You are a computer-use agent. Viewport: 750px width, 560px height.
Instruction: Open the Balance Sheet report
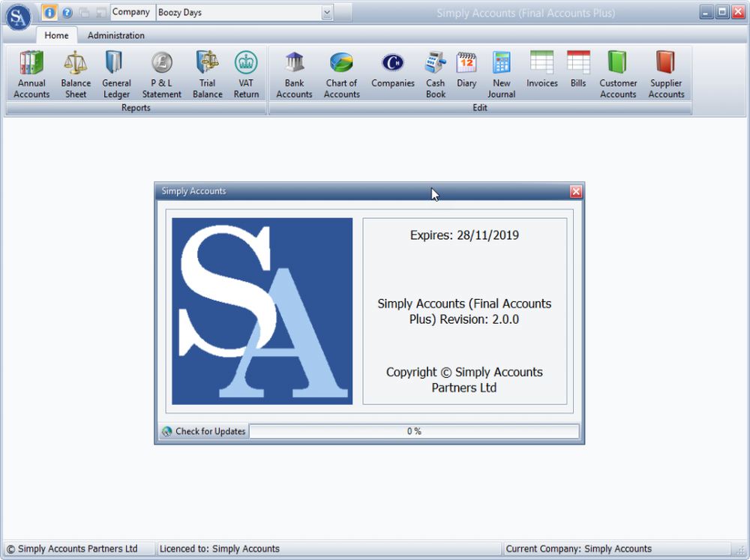76,74
